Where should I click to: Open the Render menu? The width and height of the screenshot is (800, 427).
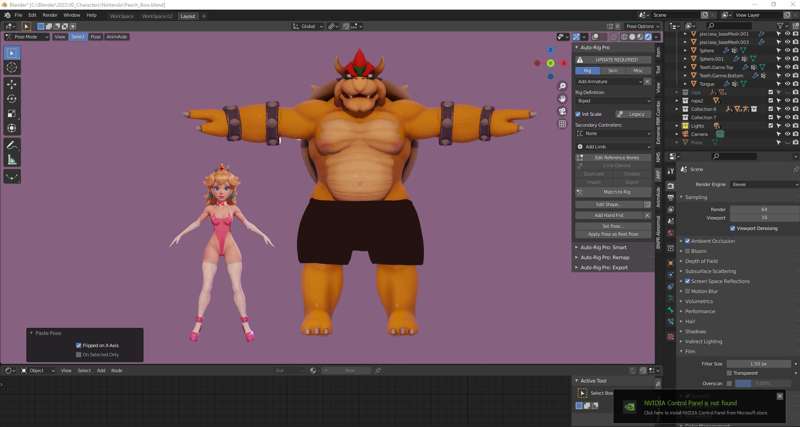tap(50, 16)
